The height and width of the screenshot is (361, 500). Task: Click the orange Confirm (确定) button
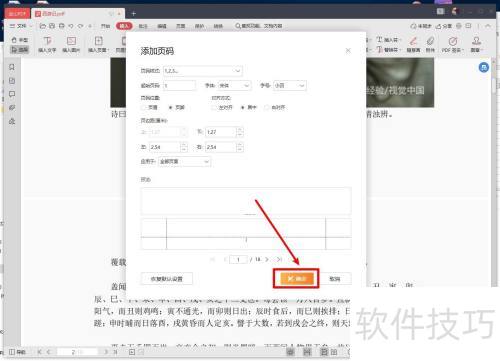click(x=296, y=278)
